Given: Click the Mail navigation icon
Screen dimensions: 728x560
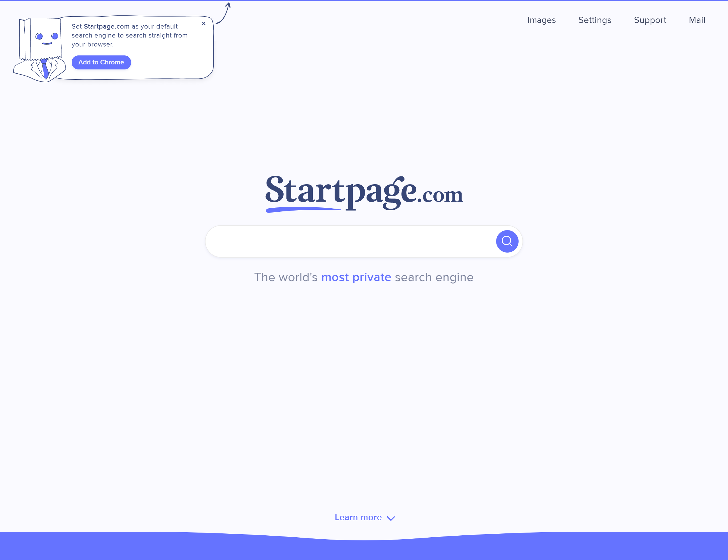Looking at the screenshot, I should point(697,19).
